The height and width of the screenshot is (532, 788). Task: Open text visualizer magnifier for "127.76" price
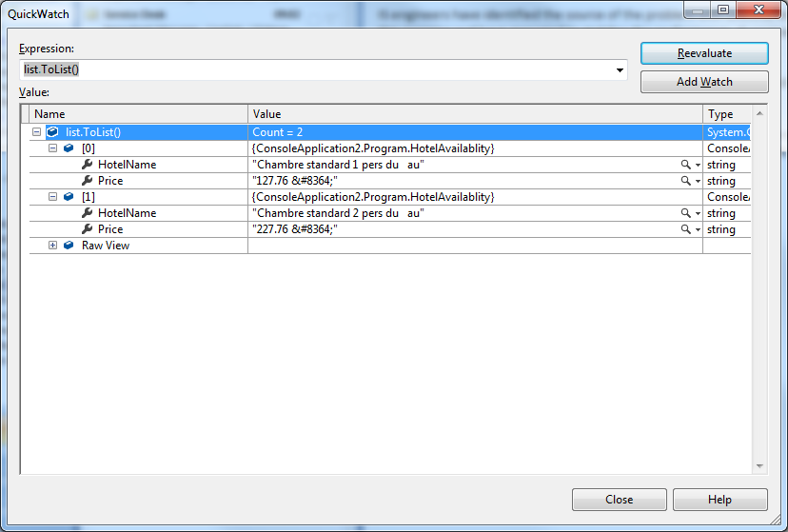[685, 181]
